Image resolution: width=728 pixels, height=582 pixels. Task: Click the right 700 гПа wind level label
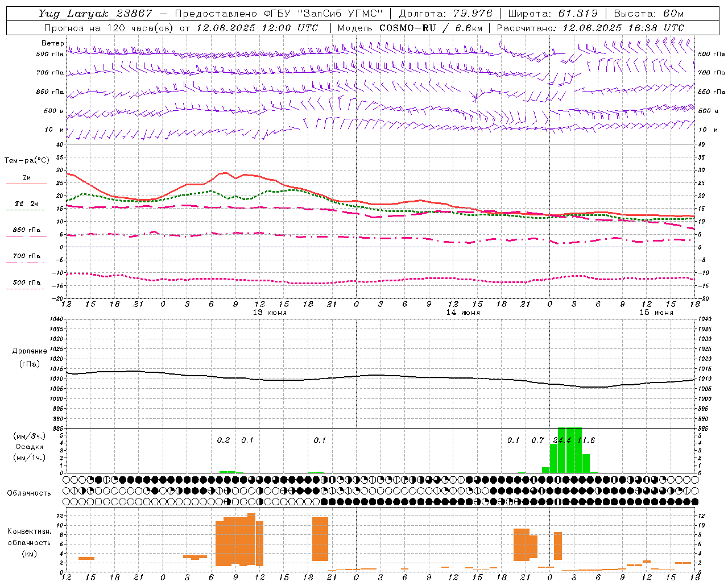click(x=712, y=73)
